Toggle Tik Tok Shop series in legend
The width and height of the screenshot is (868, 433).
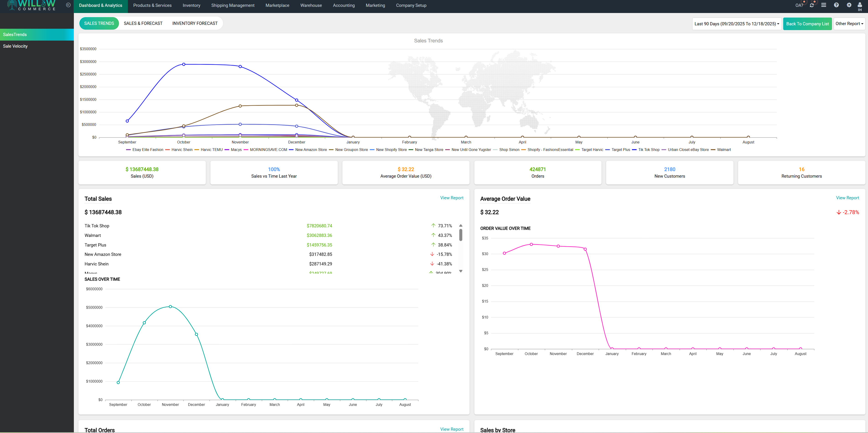click(x=649, y=150)
